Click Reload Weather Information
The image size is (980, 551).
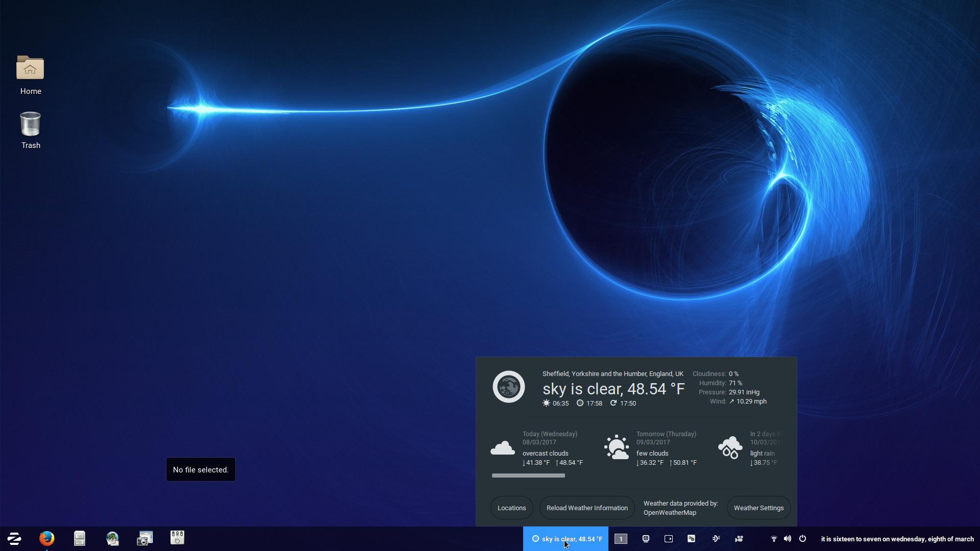[x=587, y=508]
